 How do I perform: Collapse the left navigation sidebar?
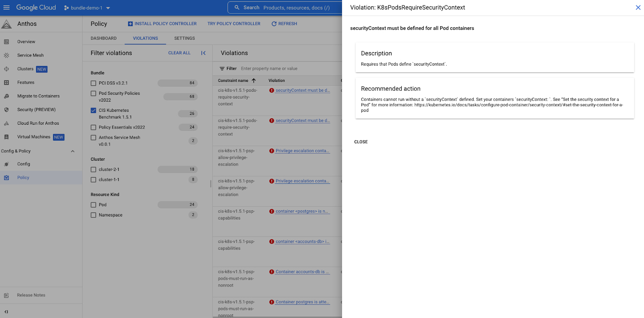click(x=6, y=312)
